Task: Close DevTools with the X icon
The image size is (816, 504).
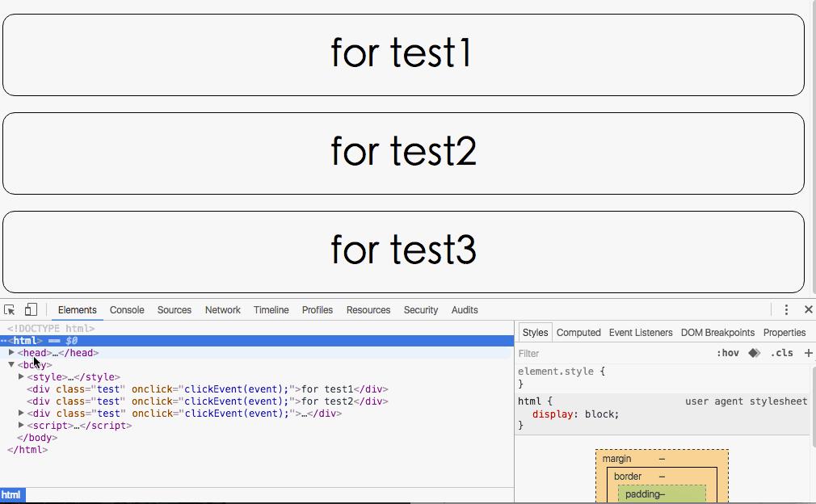Action: [x=808, y=309]
